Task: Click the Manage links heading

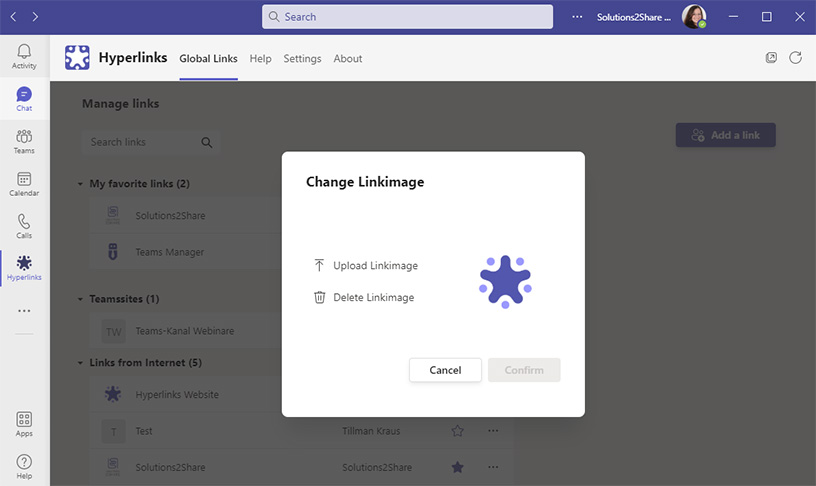Action: pos(120,104)
